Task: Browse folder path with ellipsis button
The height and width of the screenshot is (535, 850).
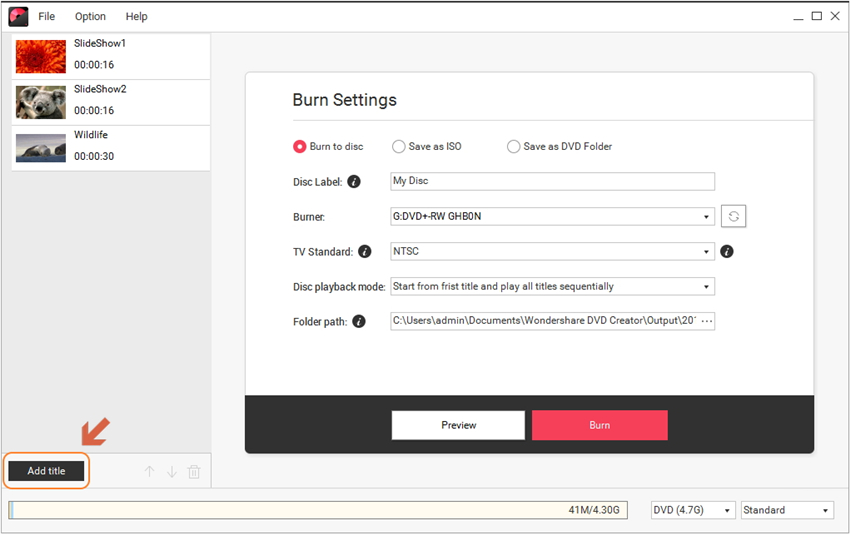Action: pos(707,321)
